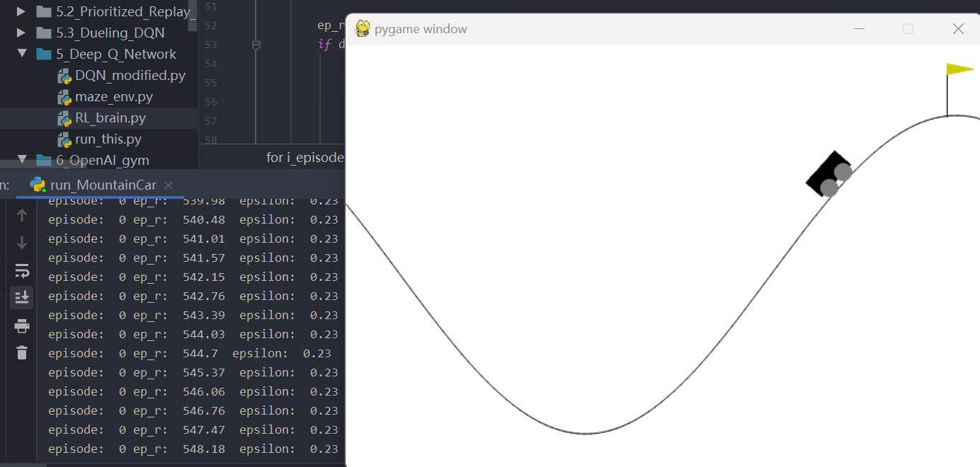
Task: Click the black car on the slope
Action: [x=827, y=174]
